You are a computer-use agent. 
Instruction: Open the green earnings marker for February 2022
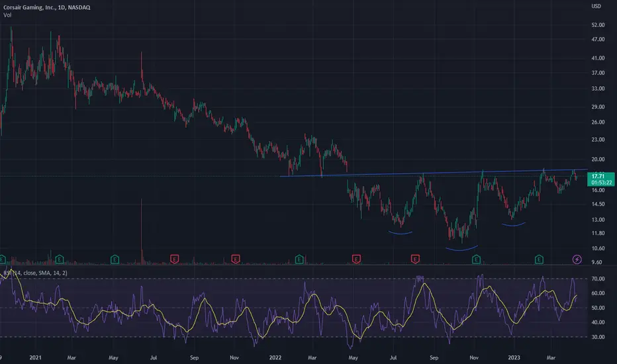click(299, 259)
